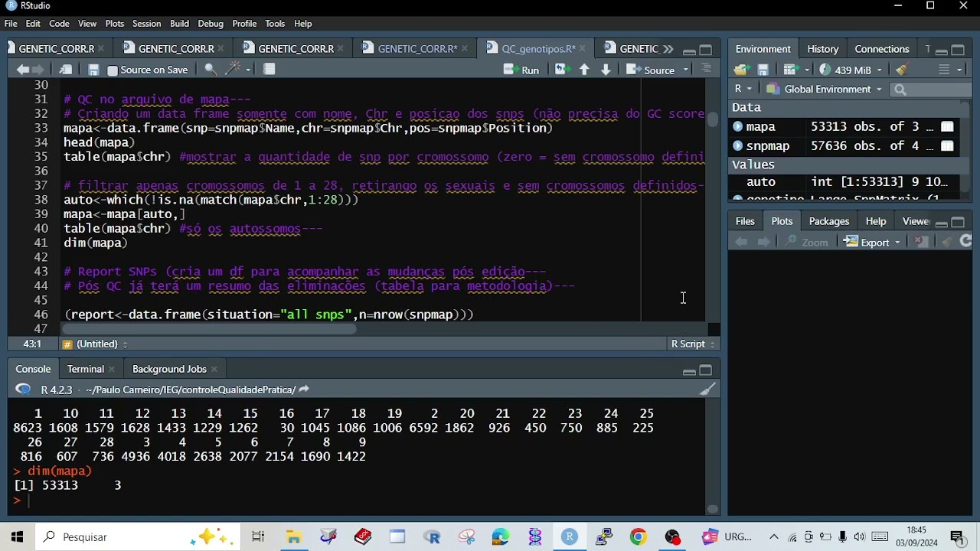
Task: Switch to the Connections tab
Action: click(882, 49)
